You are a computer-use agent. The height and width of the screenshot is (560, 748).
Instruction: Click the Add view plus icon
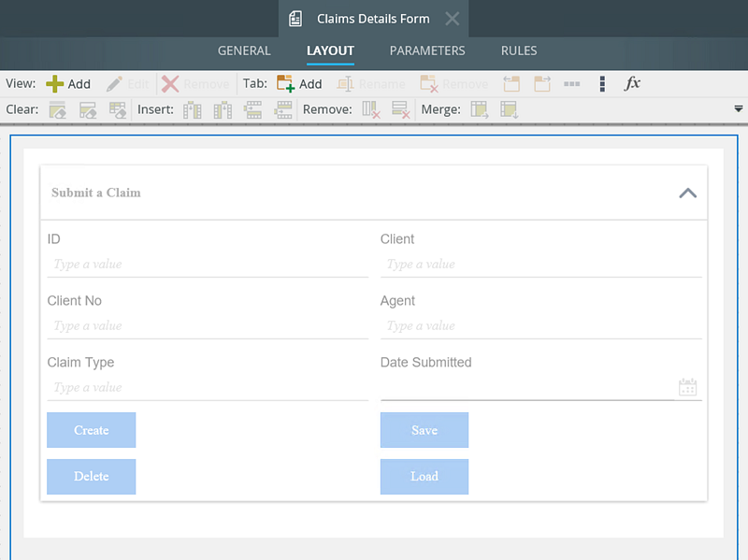pos(55,84)
